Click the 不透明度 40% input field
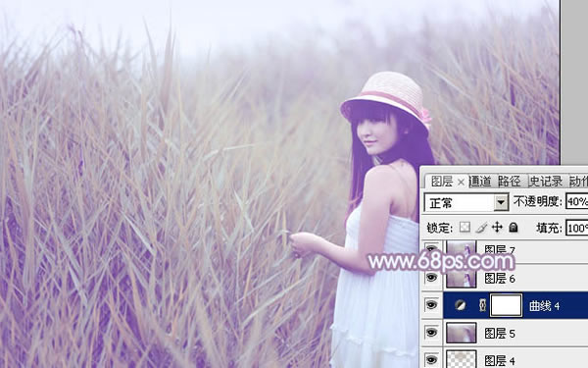Image resolution: width=588 pixels, height=368 pixels. (577, 202)
